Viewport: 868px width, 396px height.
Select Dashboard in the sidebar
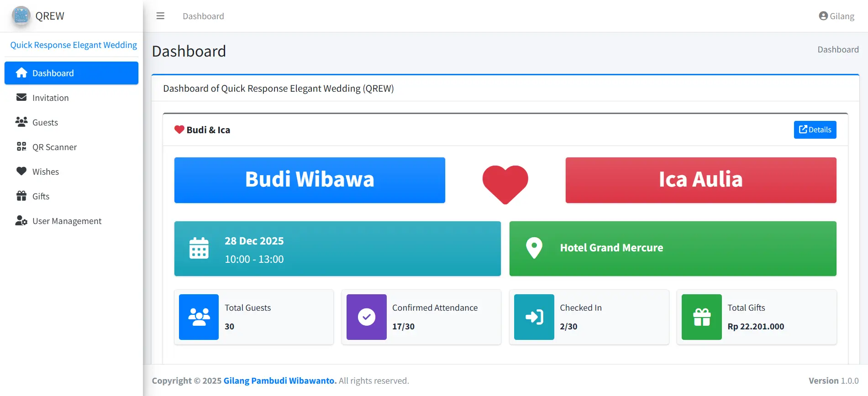71,73
